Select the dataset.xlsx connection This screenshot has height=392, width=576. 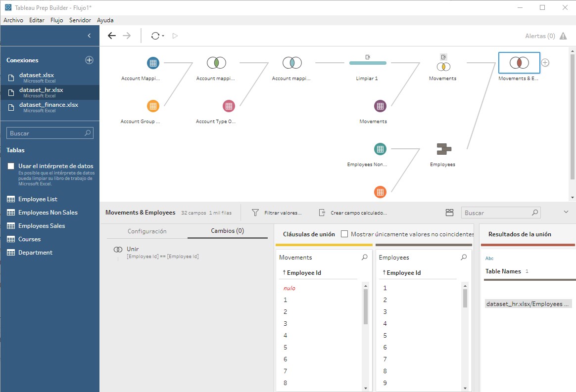pos(49,78)
